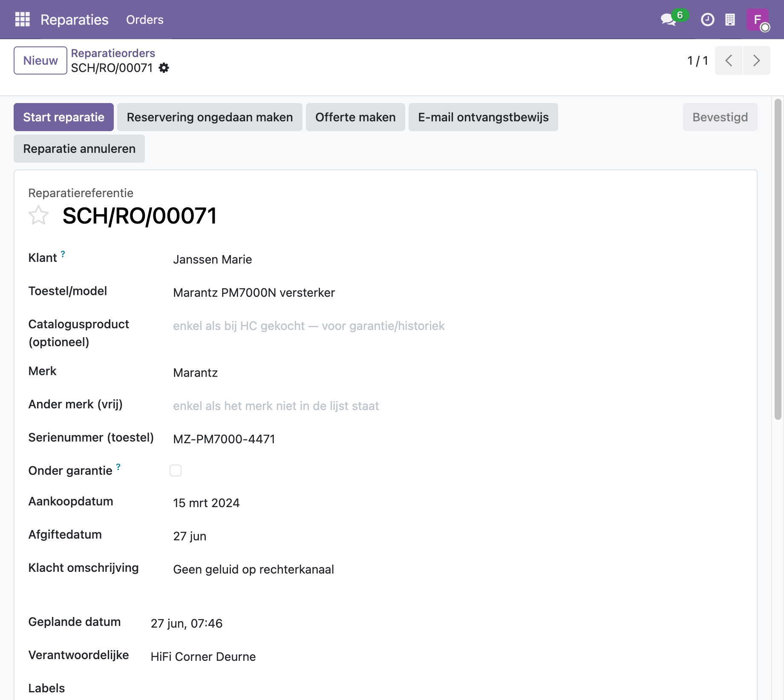The height and width of the screenshot is (700, 784).
Task: Click Offerte maken button
Action: 355,117
